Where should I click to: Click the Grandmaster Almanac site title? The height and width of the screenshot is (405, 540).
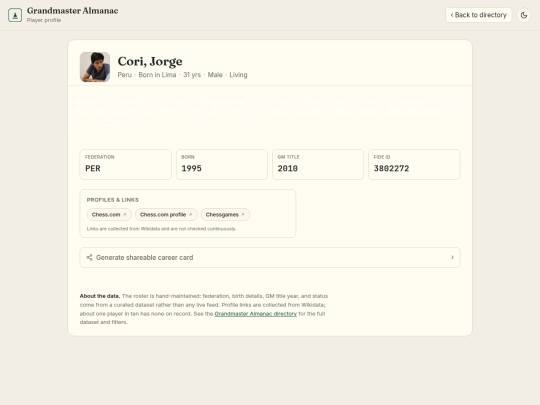click(x=73, y=11)
